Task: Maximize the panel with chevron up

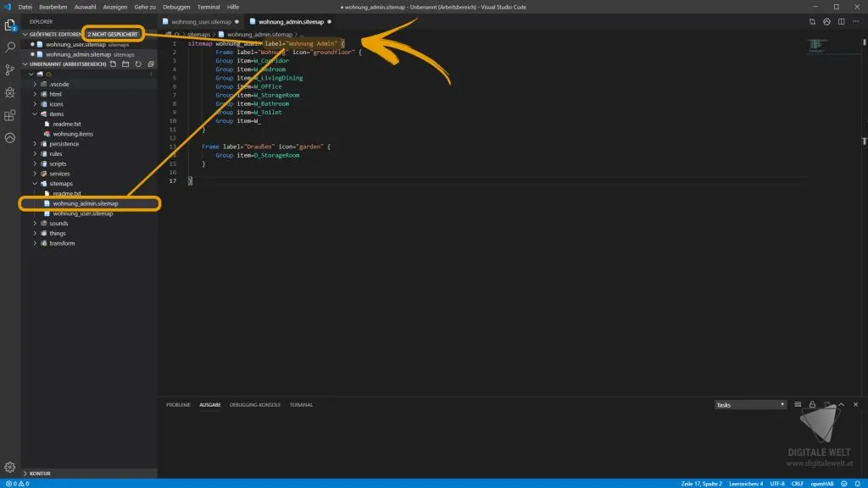Action: coord(842,404)
